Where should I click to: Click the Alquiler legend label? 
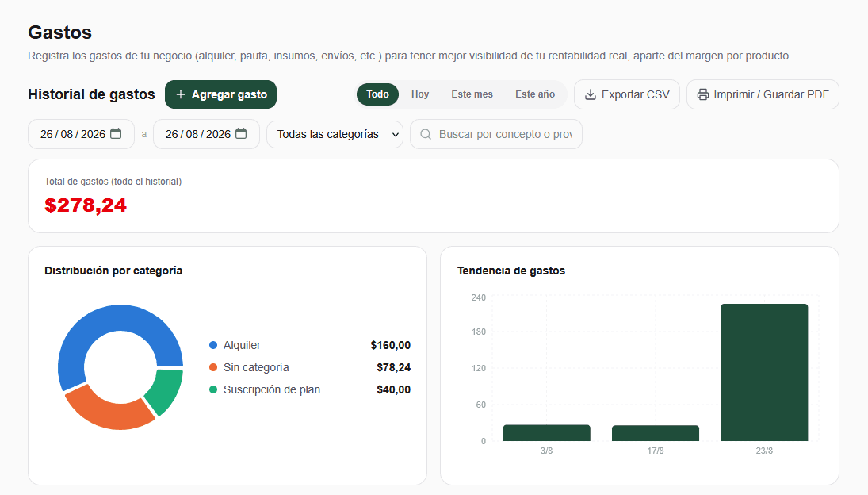tap(242, 345)
